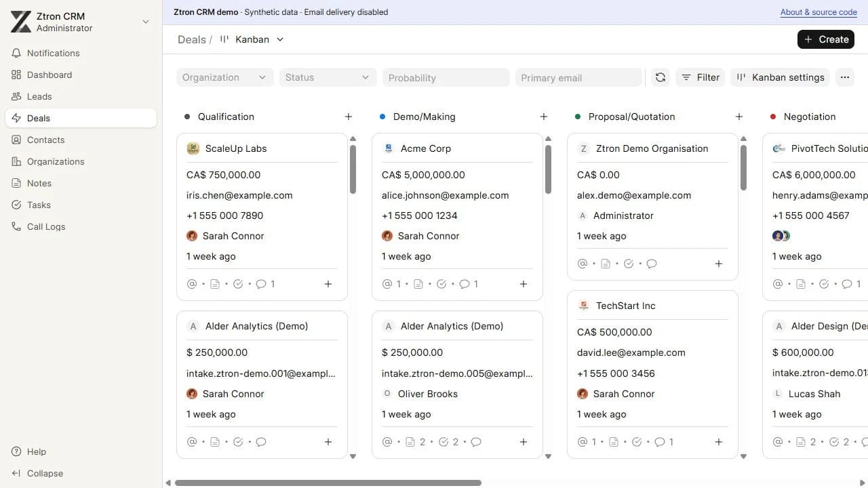Open the Leads section
This screenshot has height=488, width=868.
(81, 96)
